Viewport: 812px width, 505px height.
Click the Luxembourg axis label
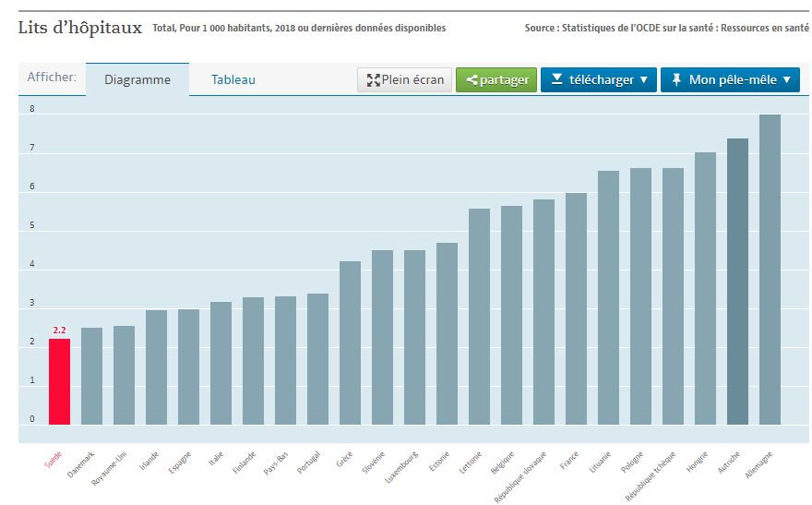[401, 468]
